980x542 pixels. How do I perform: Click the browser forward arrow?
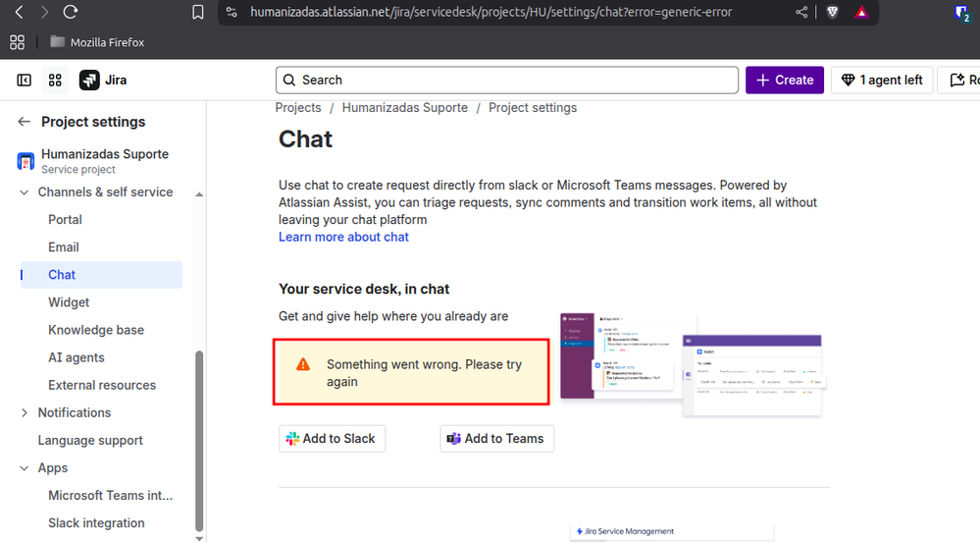tap(44, 12)
